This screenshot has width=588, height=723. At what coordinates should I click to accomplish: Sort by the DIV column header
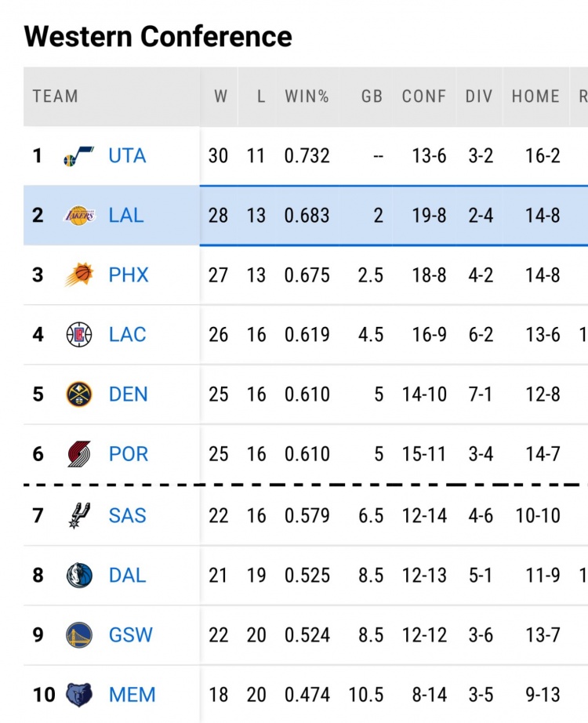coord(479,96)
